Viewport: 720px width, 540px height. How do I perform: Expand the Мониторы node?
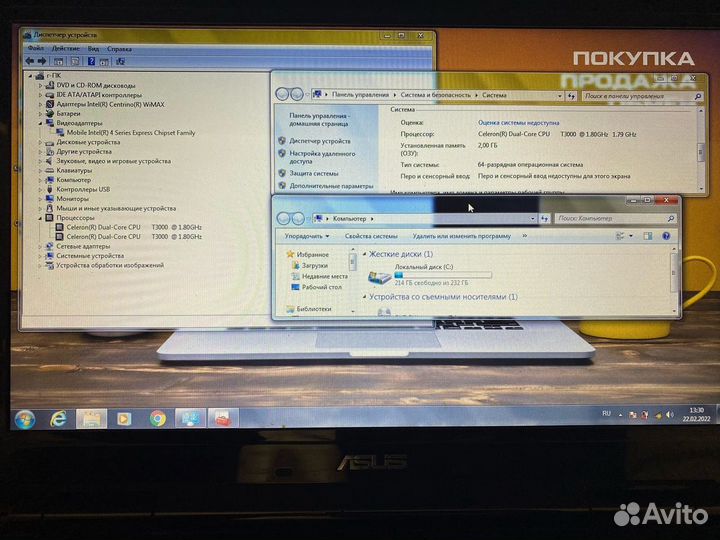(40, 199)
